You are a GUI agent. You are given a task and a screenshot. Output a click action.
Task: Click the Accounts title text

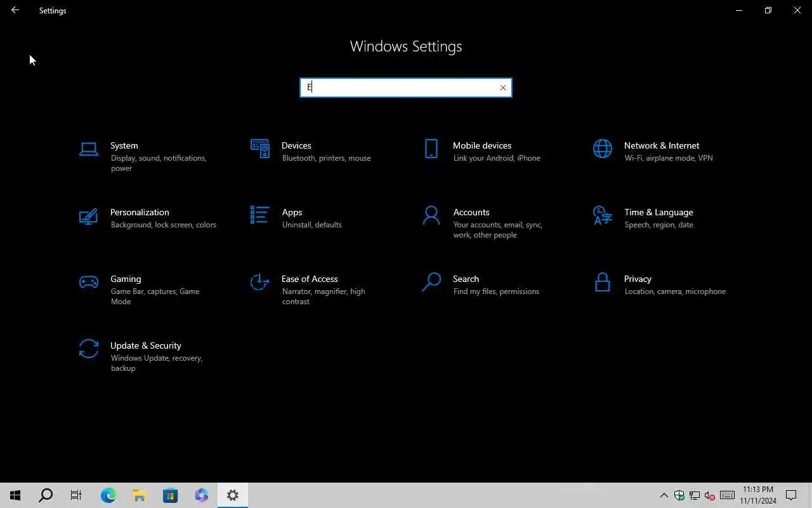(471, 212)
